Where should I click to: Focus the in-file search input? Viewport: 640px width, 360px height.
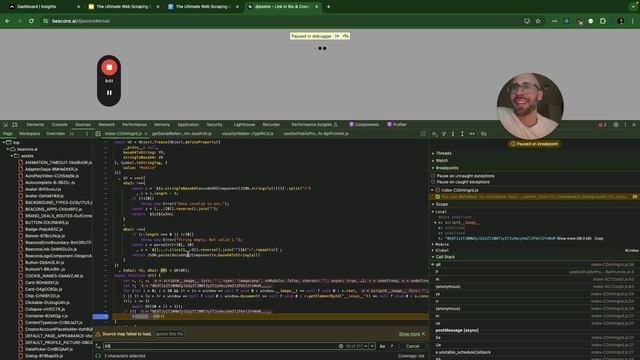pyautogui.click(x=220, y=346)
